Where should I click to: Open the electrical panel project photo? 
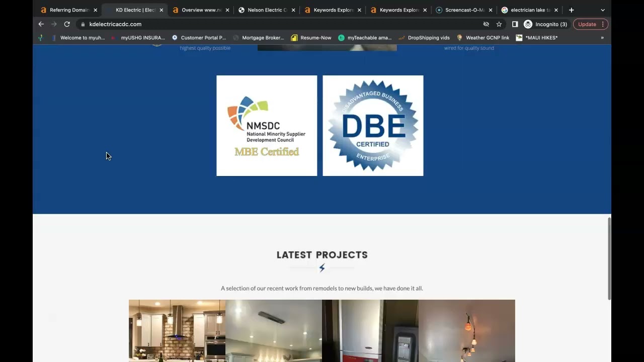click(x=370, y=331)
